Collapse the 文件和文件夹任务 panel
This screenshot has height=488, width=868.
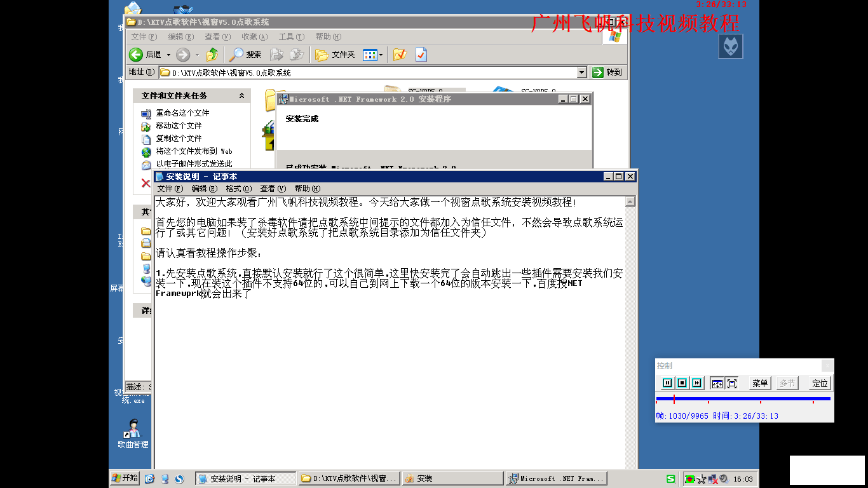[241, 96]
